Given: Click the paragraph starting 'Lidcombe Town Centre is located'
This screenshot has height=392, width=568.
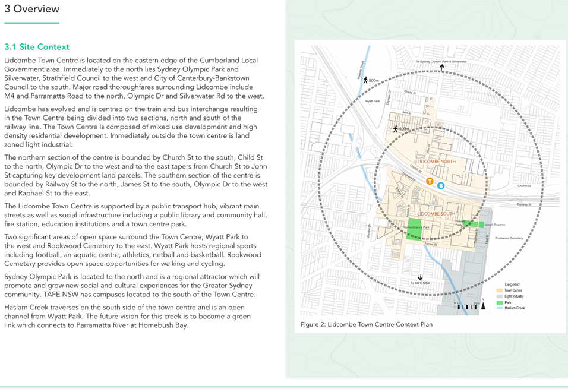Looking at the screenshot, I should point(134,78).
